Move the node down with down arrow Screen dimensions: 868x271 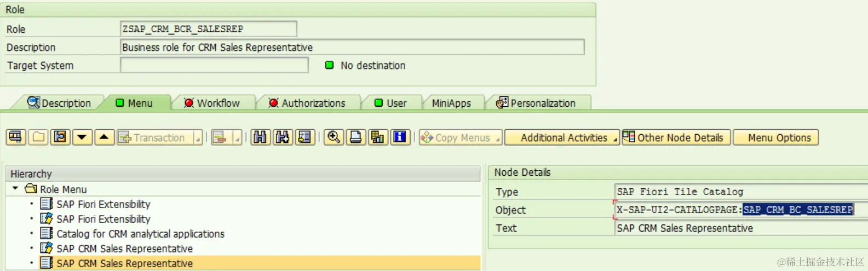(x=82, y=137)
